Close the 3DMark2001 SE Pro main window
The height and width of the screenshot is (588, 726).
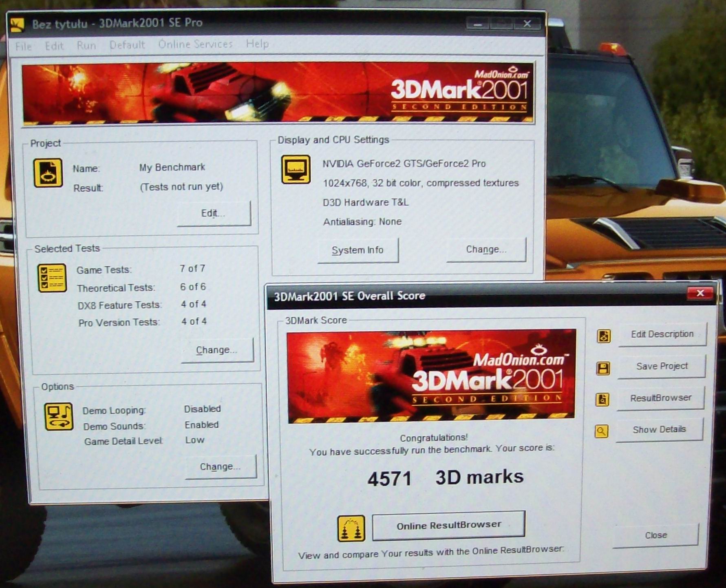click(x=527, y=24)
